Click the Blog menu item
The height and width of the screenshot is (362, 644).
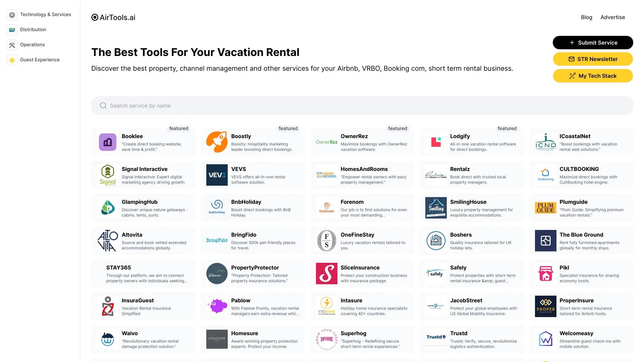pyautogui.click(x=587, y=17)
